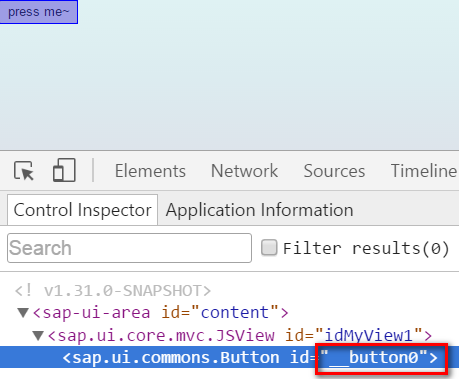The width and height of the screenshot is (459, 379).
Task: Click the v1.31.0-SNAPSHOT version comment
Action: (113, 291)
